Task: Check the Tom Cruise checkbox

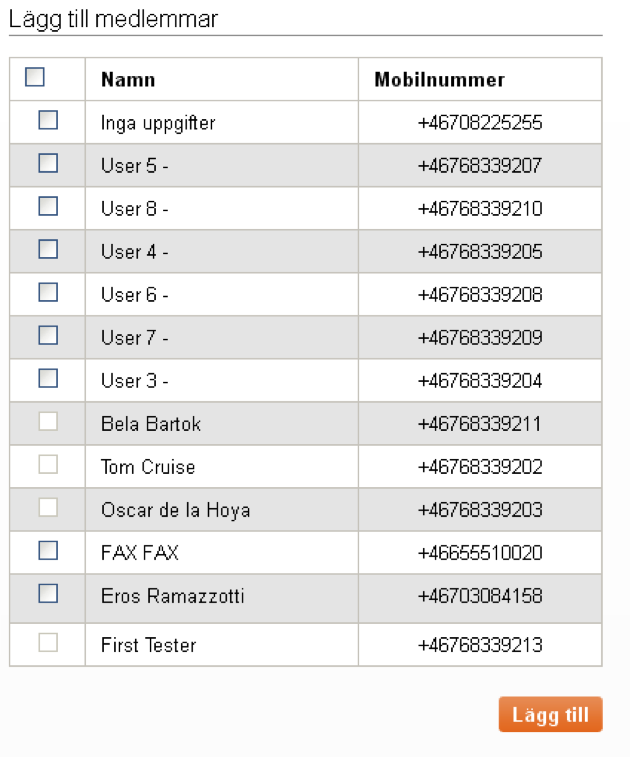Action: [48, 464]
